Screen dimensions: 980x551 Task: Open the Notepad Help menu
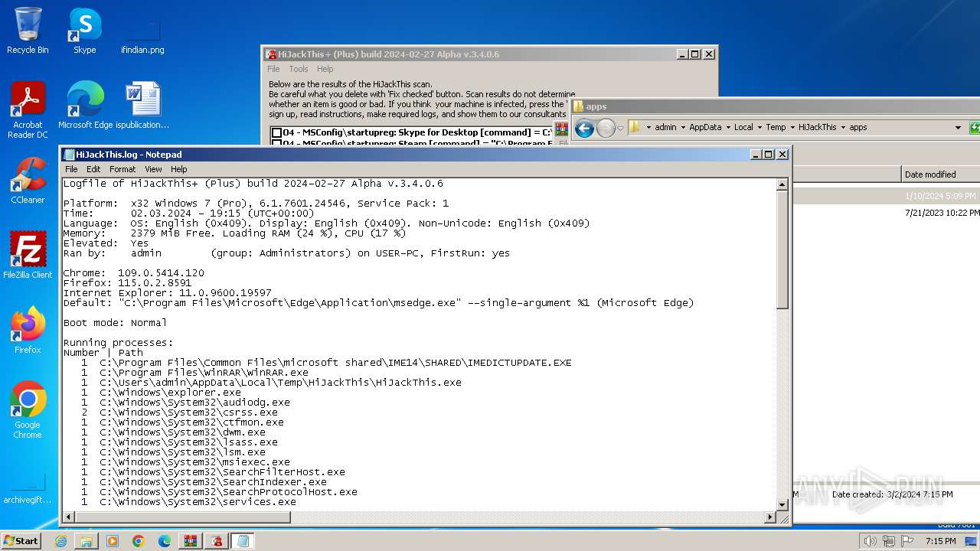pyautogui.click(x=178, y=169)
